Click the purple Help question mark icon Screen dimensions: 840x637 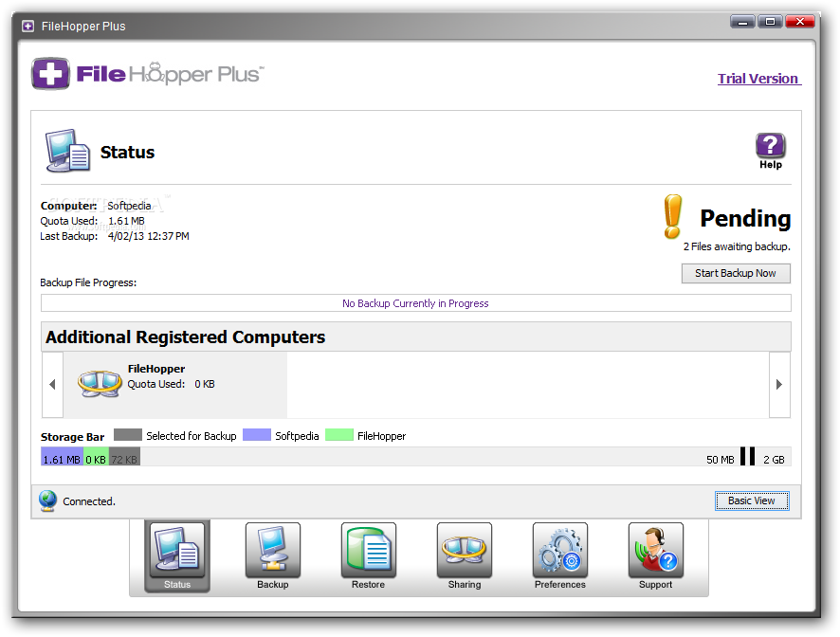771,146
